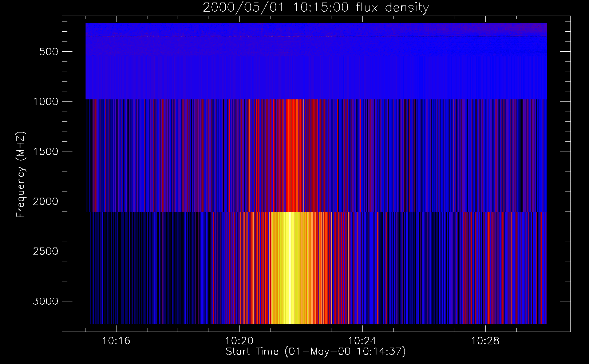The width and height of the screenshot is (589, 364).
Task: Click the frequency tick label 2000
Action: click(46, 201)
